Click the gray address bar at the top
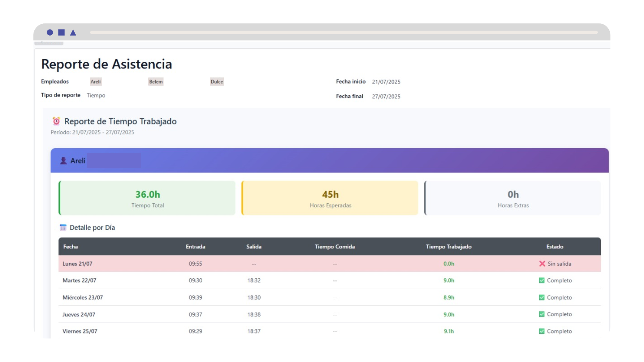 point(343,33)
